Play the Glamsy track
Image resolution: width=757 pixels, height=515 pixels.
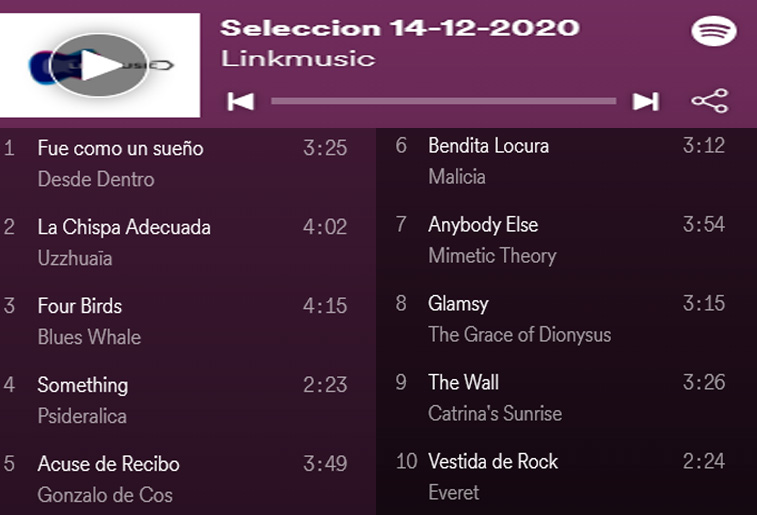[458, 304]
